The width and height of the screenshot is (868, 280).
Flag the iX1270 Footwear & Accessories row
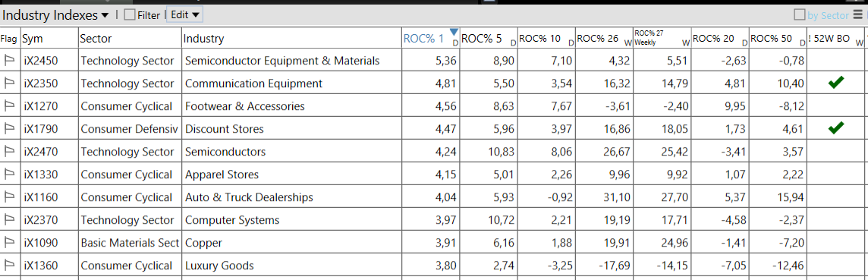(x=9, y=105)
